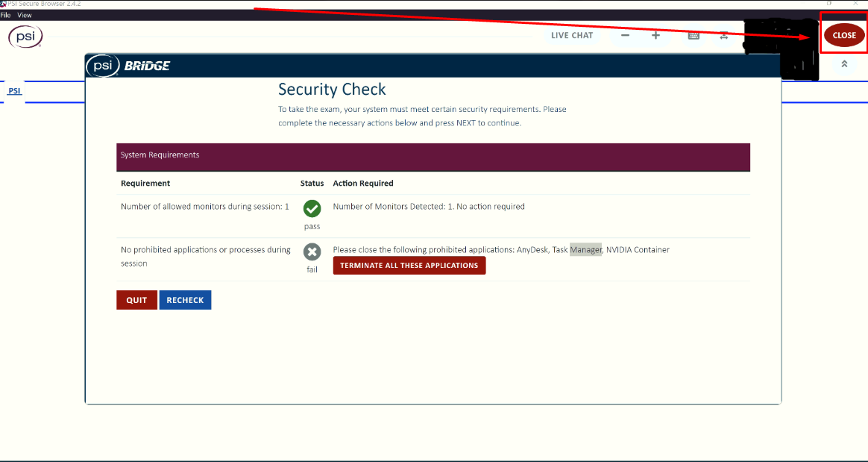Click the 'fail' status label
The height and width of the screenshot is (462, 868).
[x=312, y=269]
